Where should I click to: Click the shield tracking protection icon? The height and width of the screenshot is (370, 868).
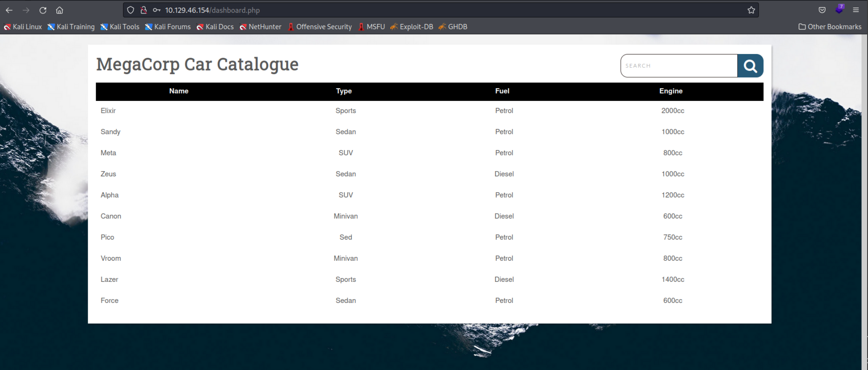coord(130,10)
